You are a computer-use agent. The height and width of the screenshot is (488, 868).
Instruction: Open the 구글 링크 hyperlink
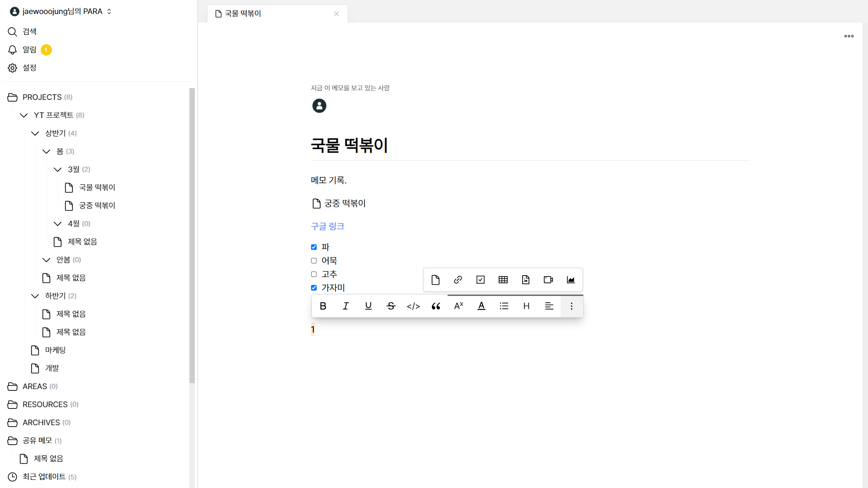[328, 226]
